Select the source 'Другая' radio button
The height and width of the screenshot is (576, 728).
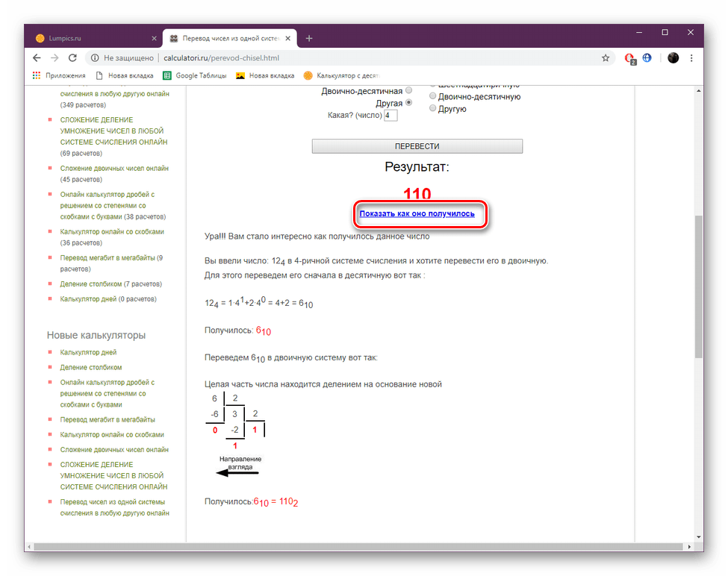[408, 102]
